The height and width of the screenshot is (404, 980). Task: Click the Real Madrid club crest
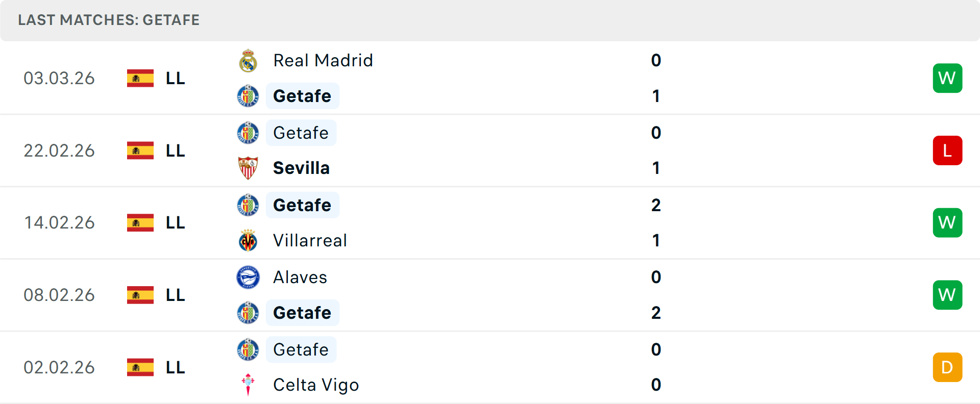tap(248, 61)
